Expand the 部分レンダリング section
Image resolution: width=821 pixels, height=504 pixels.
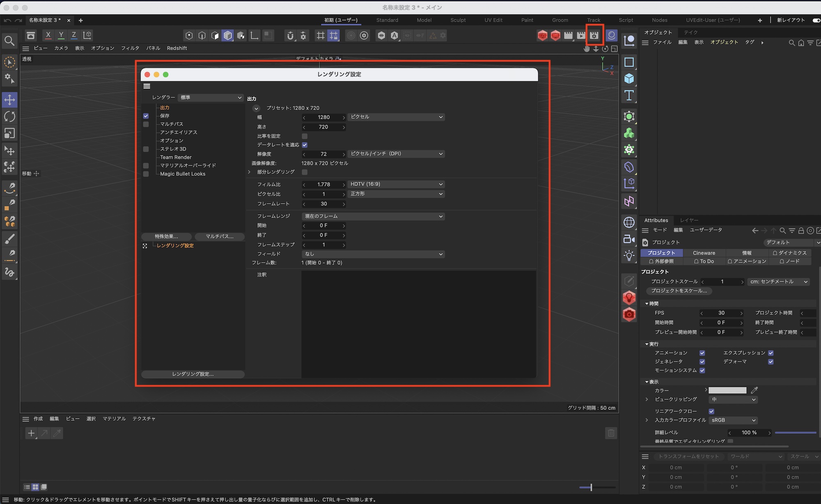[x=249, y=172]
